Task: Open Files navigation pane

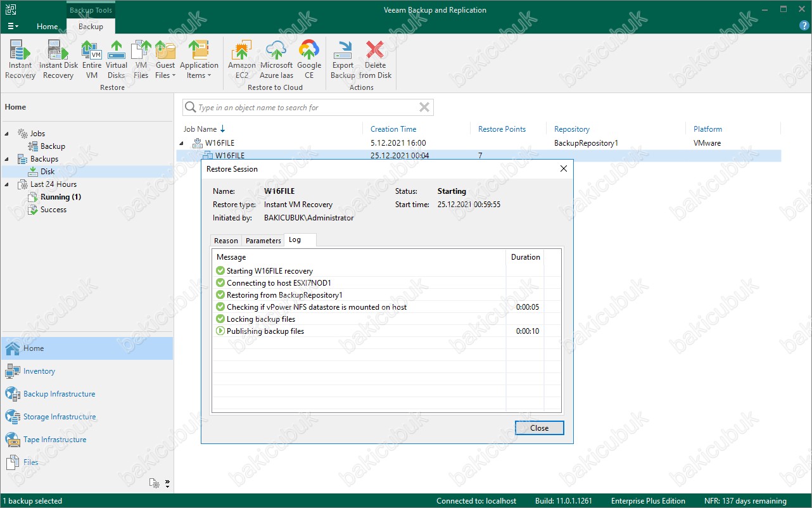Action: [87, 462]
